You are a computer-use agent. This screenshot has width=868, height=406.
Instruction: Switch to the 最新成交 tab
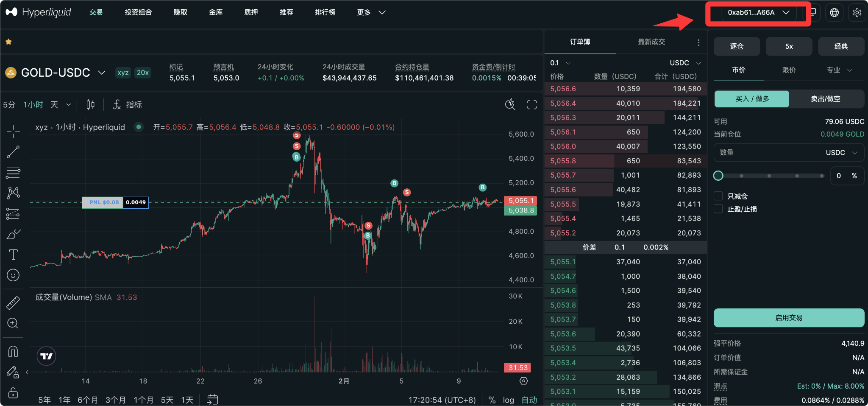(651, 42)
